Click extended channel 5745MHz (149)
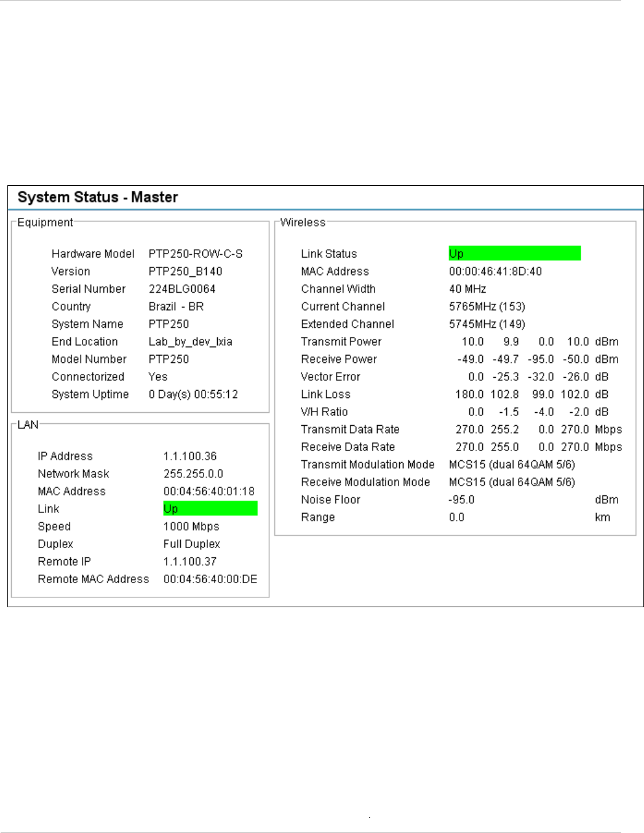The width and height of the screenshot is (644, 833). pyautogui.click(x=487, y=324)
